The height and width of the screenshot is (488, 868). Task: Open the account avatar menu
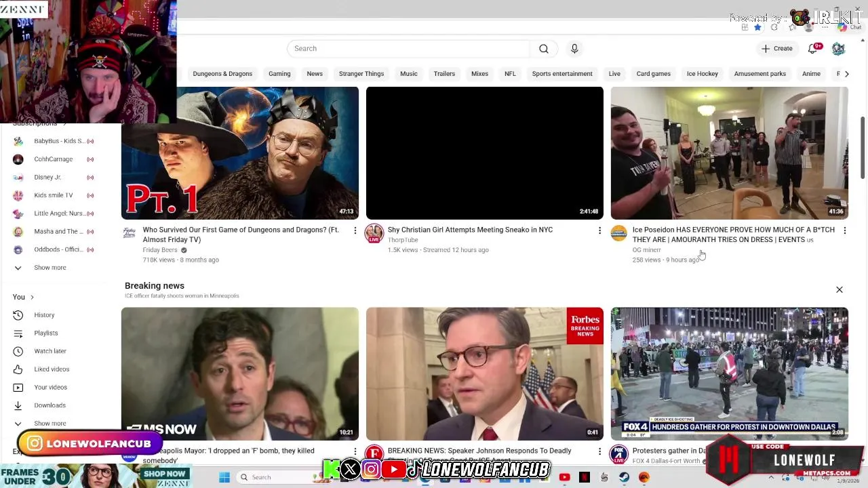coord(838,49)
